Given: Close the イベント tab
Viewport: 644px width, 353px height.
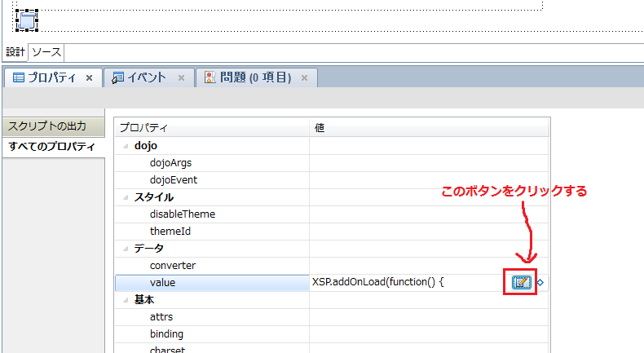Looking at the screenshot, I should click(181, 77).
